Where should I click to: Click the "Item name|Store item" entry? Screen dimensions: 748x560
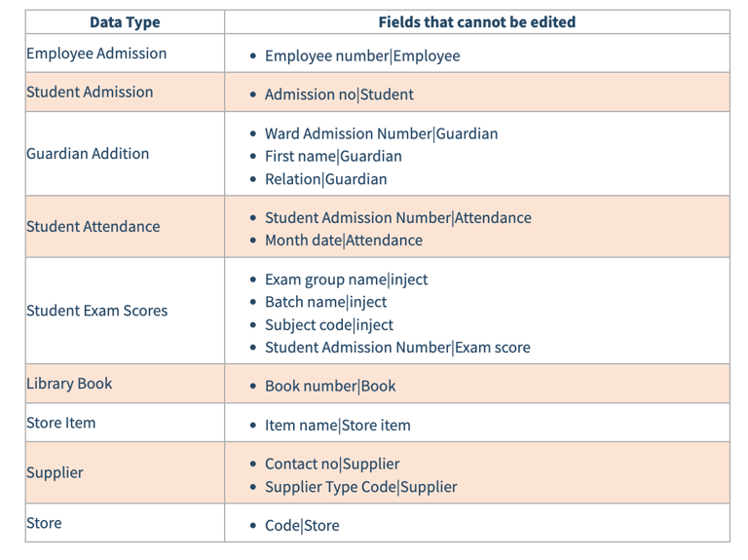click(x=338, y=426)
